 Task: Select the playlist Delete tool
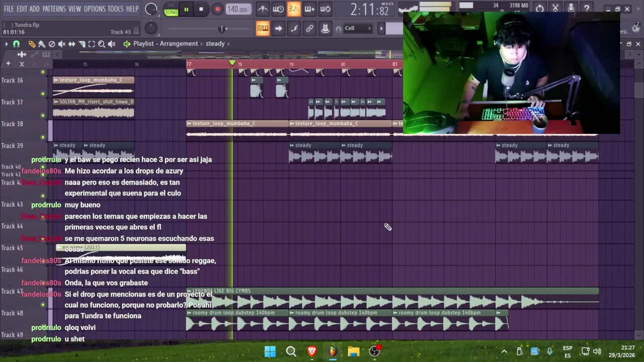pos(52,44)
